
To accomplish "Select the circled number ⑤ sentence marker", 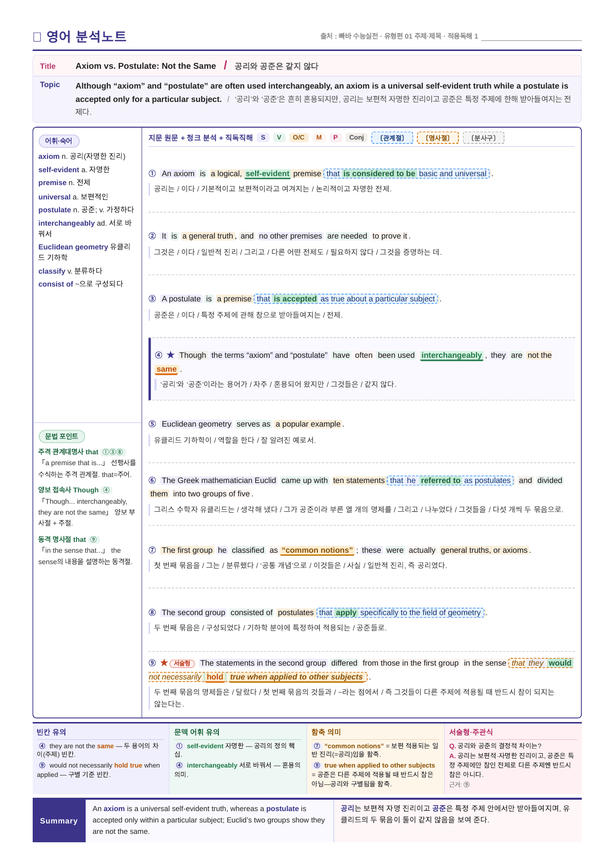I will tap(152, 424).
